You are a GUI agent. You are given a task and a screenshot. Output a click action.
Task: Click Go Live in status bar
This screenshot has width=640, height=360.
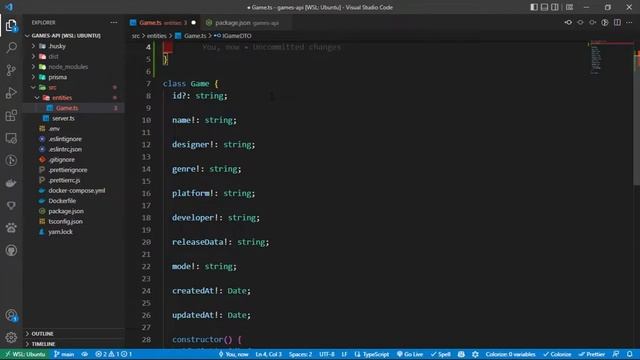410,354
